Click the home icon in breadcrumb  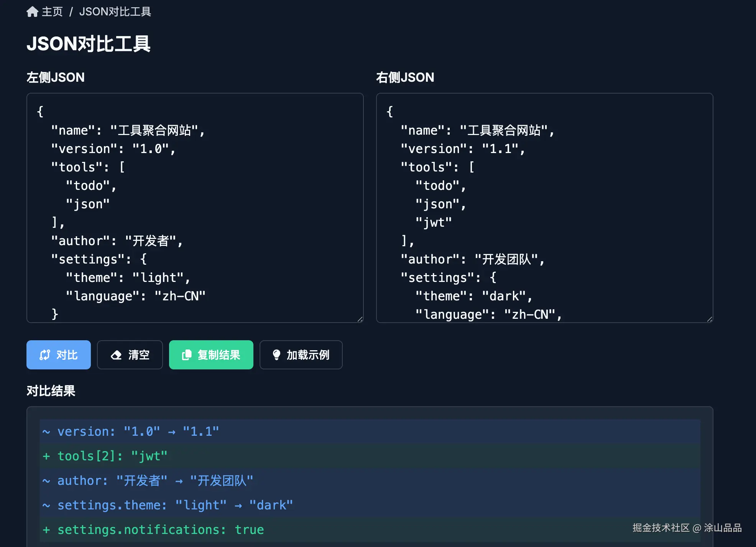32,12
